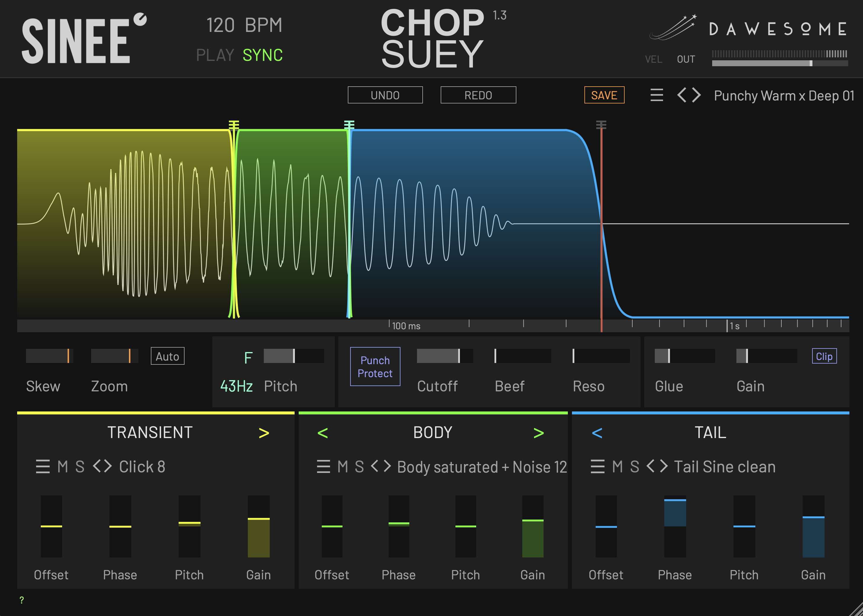The image size is (863, 616).
Task: Select the BODY section header
Action: [x=433, y=432]
